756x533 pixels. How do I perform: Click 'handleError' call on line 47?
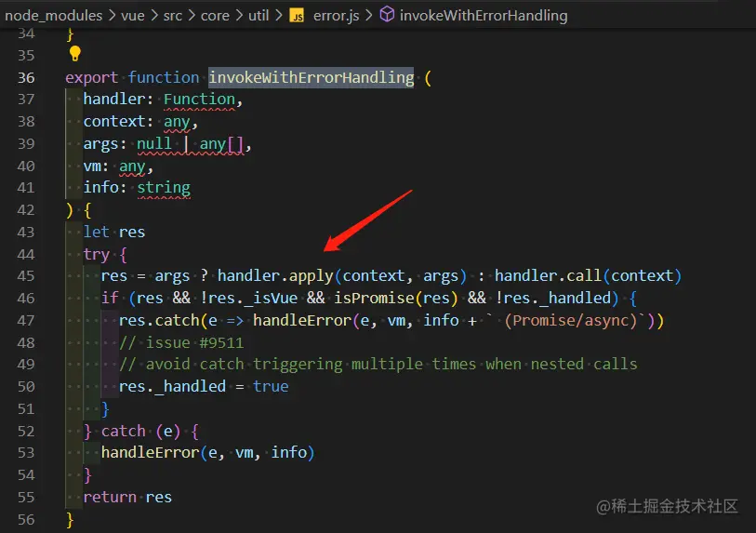pos(302,320)
